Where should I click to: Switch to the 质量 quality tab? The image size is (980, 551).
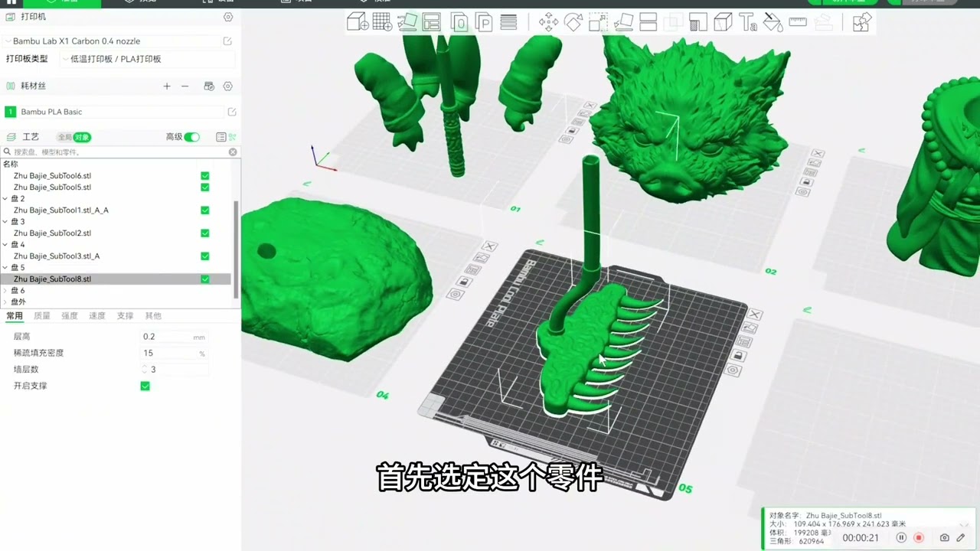tap(42, 316)
